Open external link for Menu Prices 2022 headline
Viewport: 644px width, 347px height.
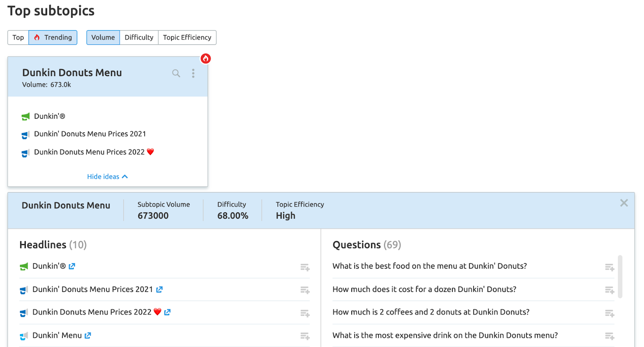[x=167, y=312]
